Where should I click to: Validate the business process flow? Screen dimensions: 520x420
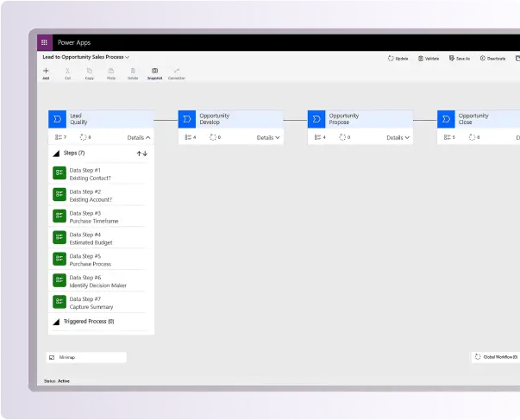click(429, 59)
